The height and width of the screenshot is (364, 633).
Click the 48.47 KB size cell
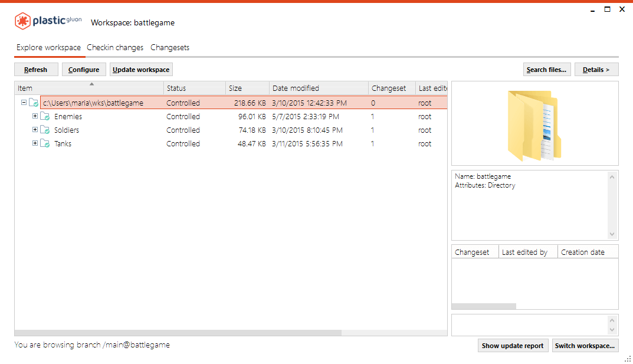click(251, 144)
